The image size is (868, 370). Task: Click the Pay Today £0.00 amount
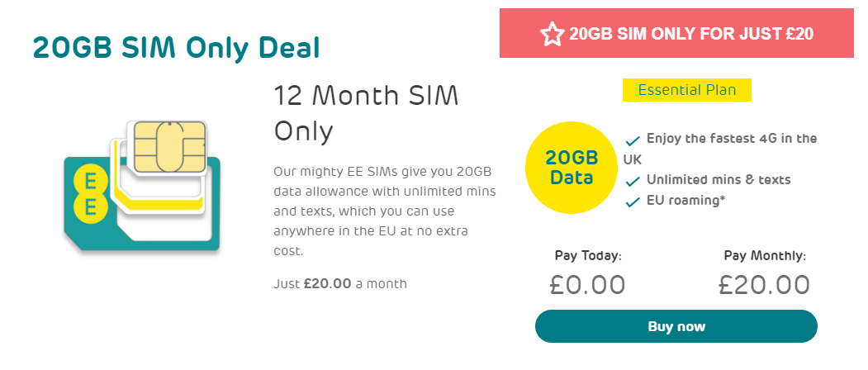point(587,285)
